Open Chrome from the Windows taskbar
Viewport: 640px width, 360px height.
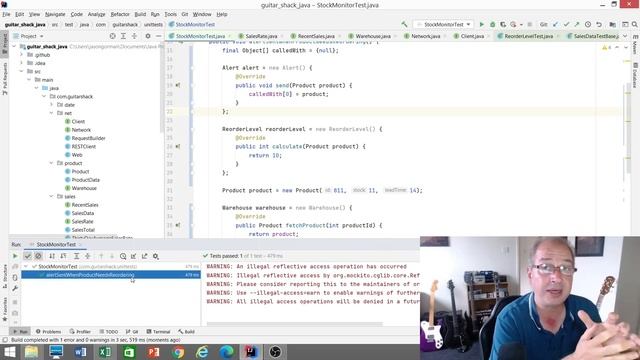tap(178, 352)
